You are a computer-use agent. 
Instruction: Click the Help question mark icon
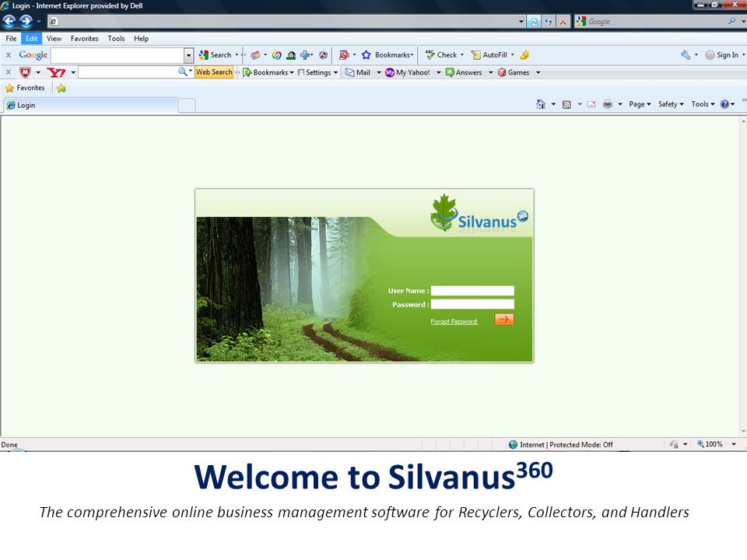point(724,104)
